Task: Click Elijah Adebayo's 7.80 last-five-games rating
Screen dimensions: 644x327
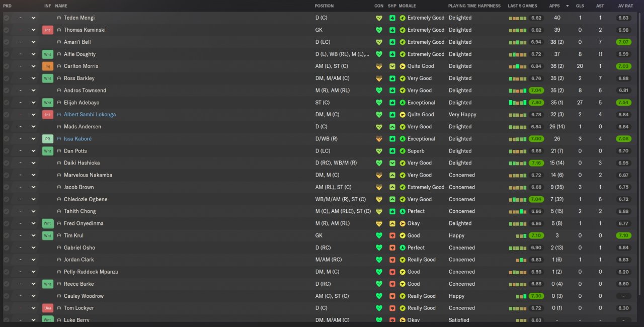Action: [537, 103]
